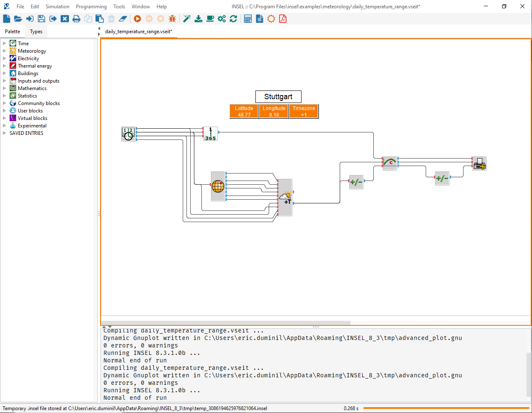Click the Export arrow toolbar icon
This screenshot has height=413, width=532.
[53, 19]
